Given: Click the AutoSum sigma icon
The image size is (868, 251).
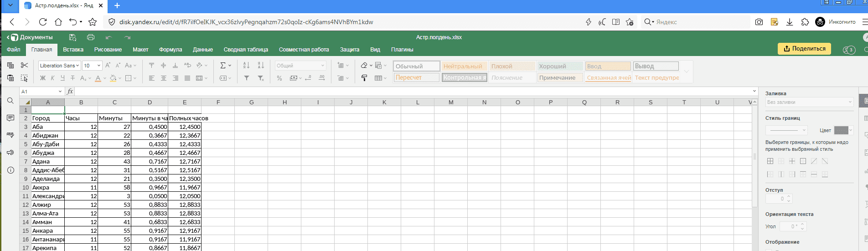Looking at the screenshot, I should pos(223,66).
